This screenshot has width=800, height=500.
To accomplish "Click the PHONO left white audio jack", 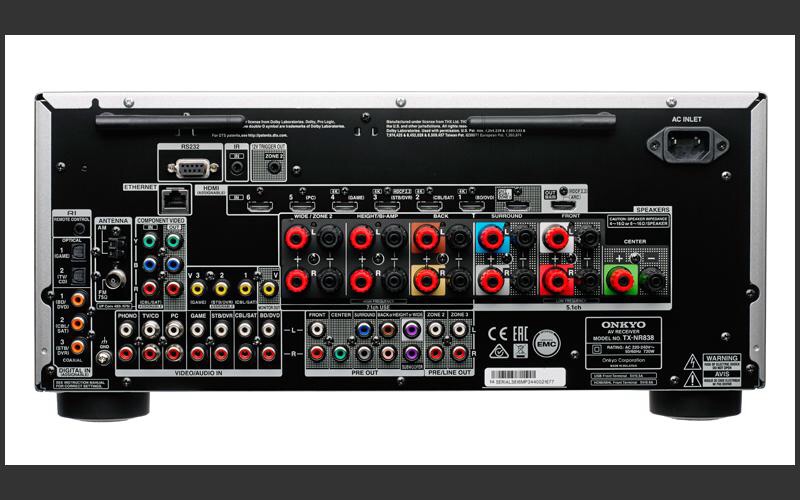I will tap(126, 330).
